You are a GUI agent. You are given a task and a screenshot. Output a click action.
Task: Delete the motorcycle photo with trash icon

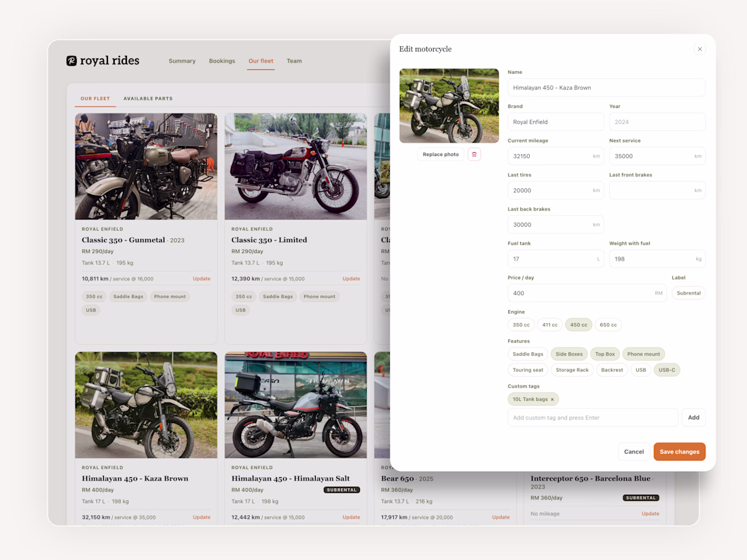[474, 154]
